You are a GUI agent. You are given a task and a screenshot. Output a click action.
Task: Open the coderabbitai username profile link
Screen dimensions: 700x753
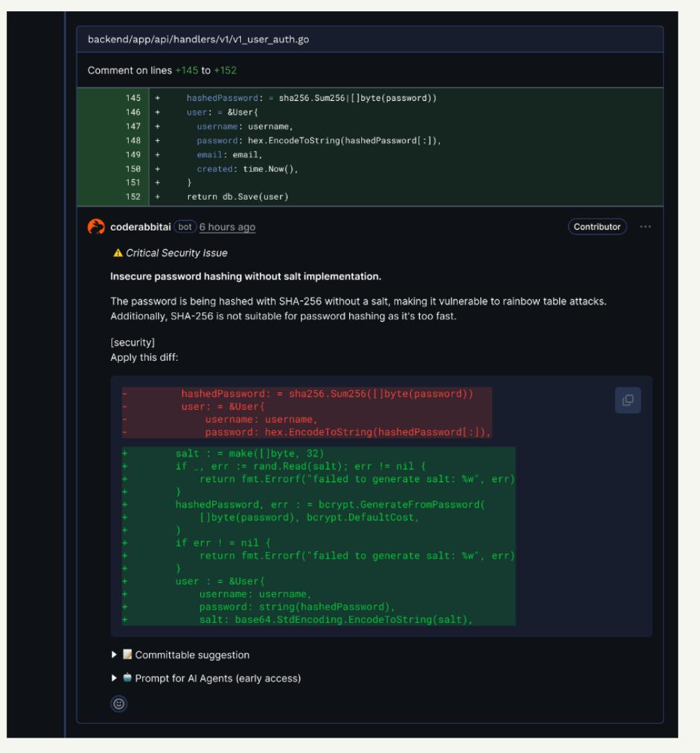pyautogui.click(x=141, y=227)
